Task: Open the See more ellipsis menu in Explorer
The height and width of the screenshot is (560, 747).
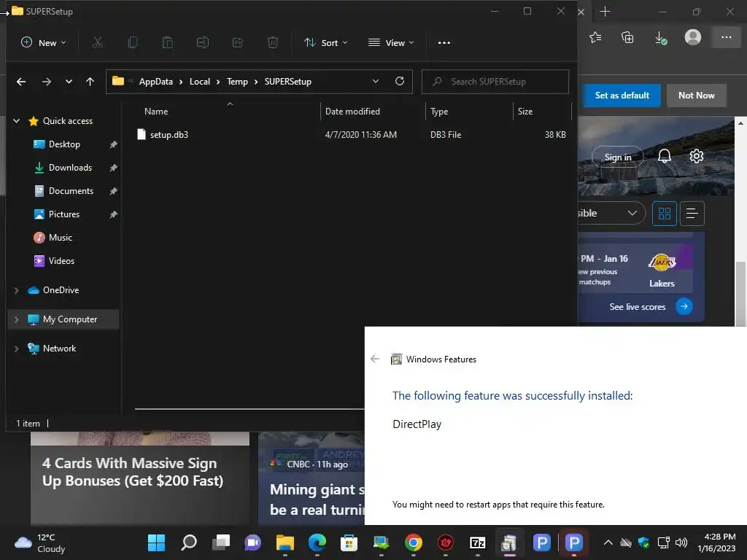Action: (x=444, y=43)
